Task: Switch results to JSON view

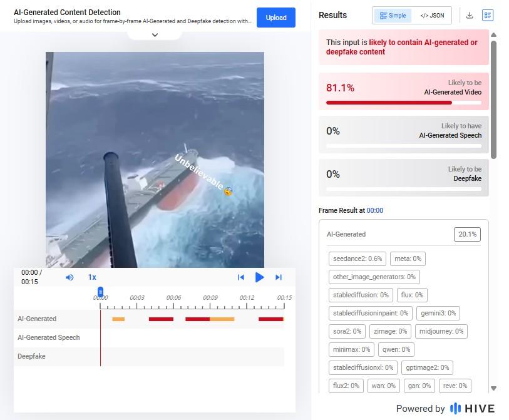Action: 432,15
